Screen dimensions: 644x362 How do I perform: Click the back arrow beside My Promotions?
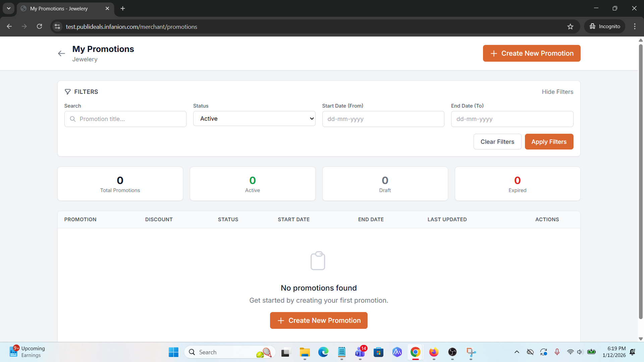(61, 54)
